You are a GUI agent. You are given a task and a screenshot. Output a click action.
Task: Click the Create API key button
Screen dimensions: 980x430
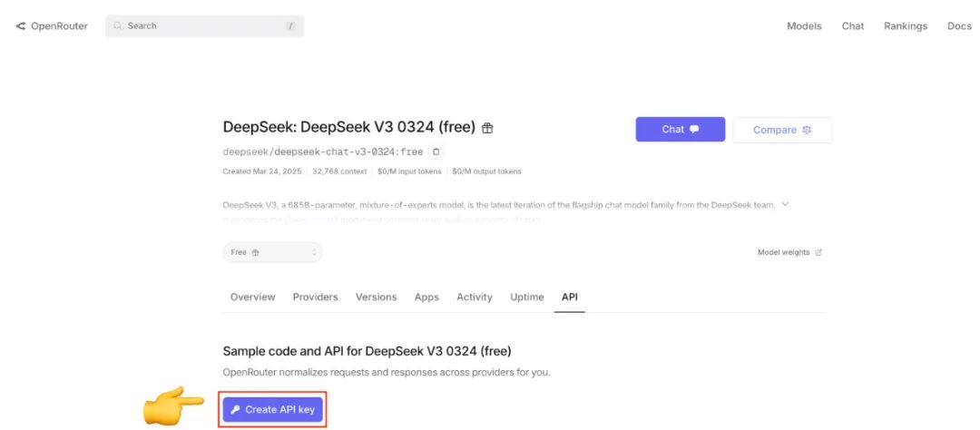point(273,410)
